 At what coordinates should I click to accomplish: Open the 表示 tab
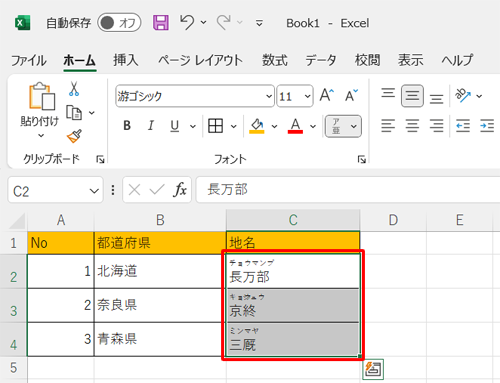coord(411,60)
